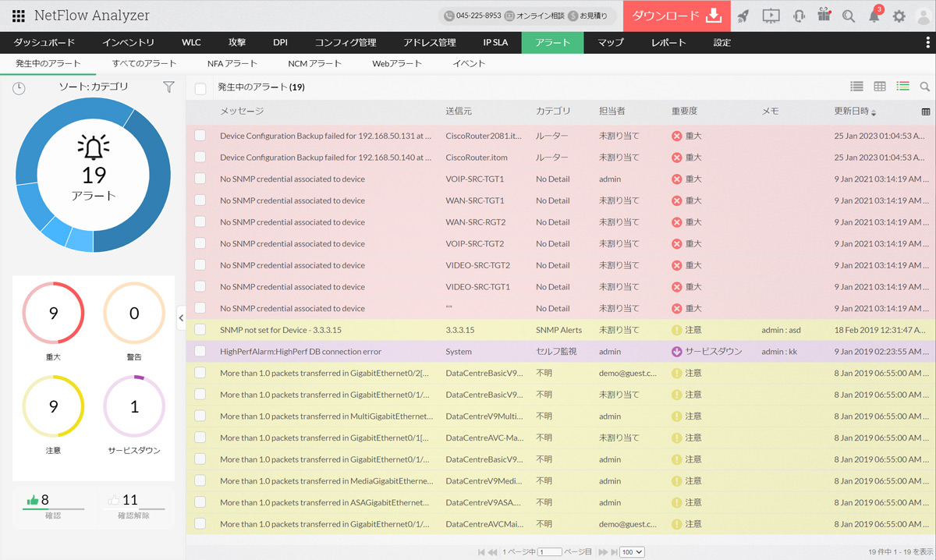Open the apps grid launcher icon
The width and height of the screenshot is (936, 560).
19,16
